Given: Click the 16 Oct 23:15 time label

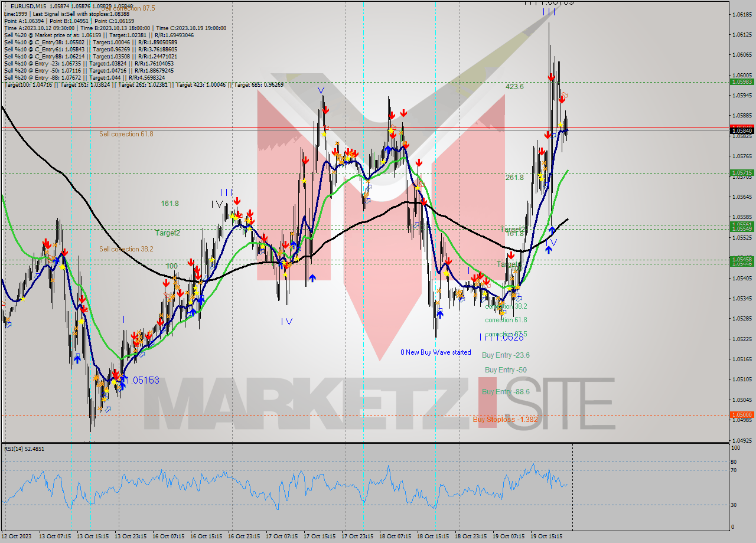Looking at the screenshot, I should 244,537.
